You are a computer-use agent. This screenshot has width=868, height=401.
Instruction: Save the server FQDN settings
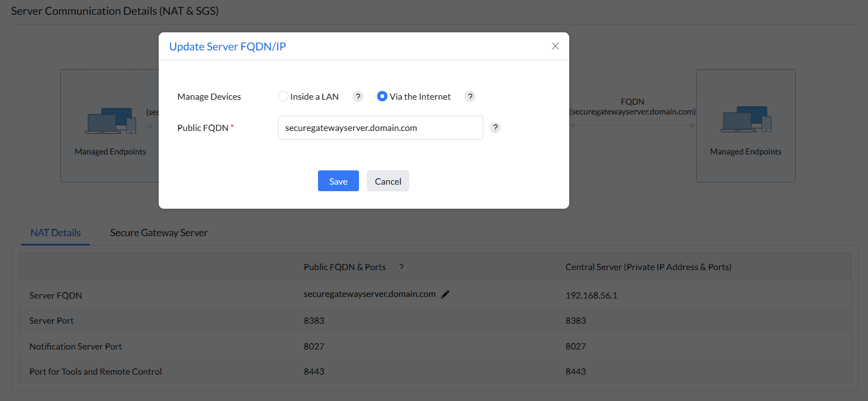point(338,181)
